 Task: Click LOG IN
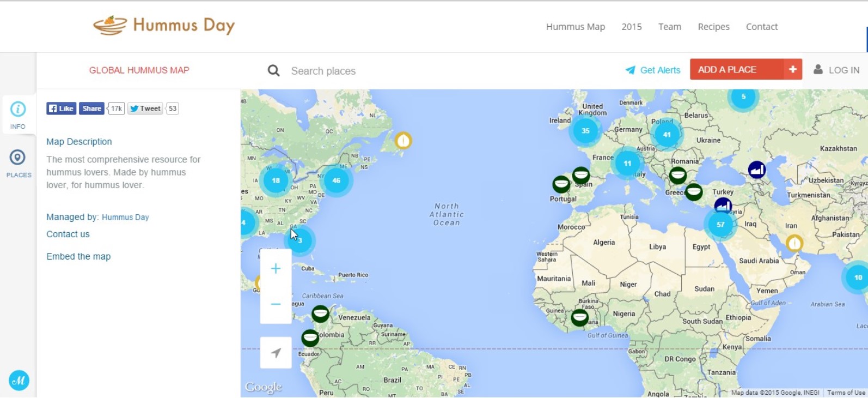(x=836, y=70)
